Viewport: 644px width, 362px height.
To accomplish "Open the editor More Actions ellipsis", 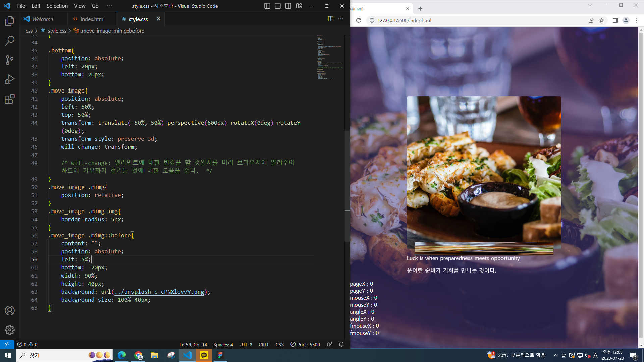I will tap(341, 19).
